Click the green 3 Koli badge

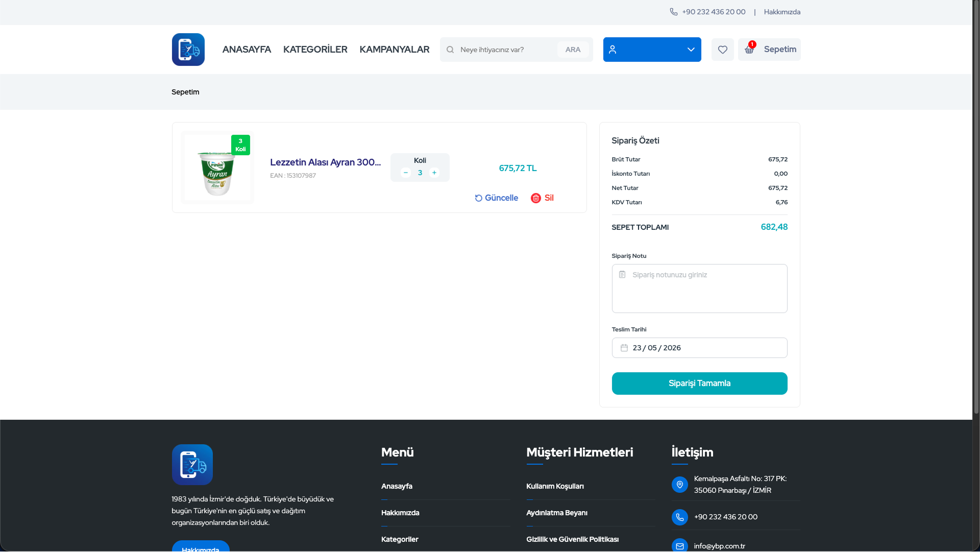pyautogui.click(x=240, y=145)
